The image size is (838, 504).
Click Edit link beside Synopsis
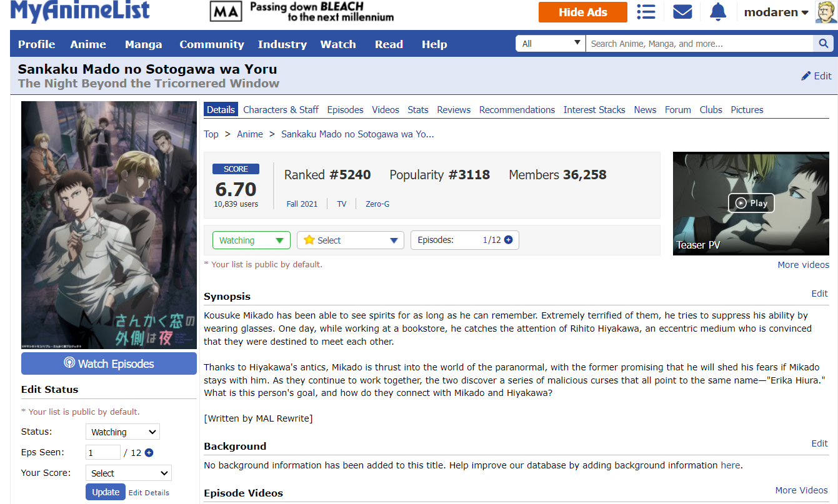click(x=819, y=293)
